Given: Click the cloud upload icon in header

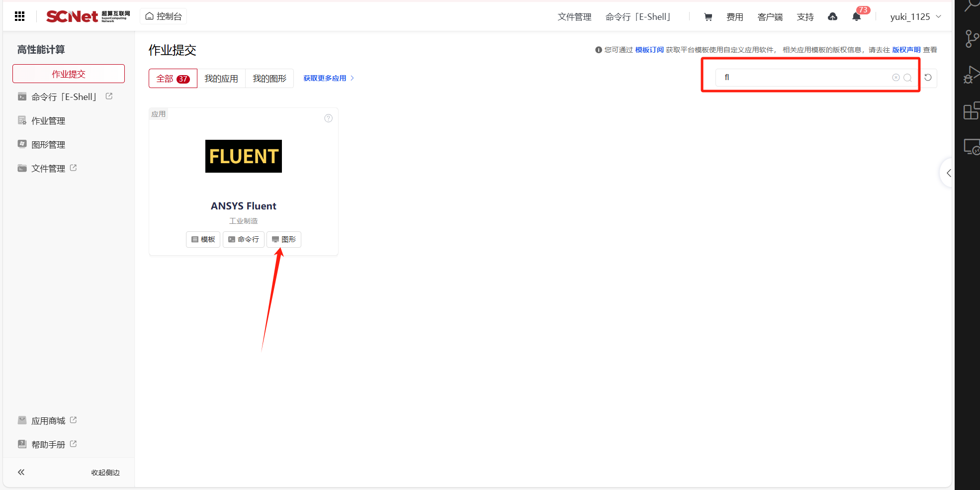Looking at the screenshot, I should [x=832, y=17].
